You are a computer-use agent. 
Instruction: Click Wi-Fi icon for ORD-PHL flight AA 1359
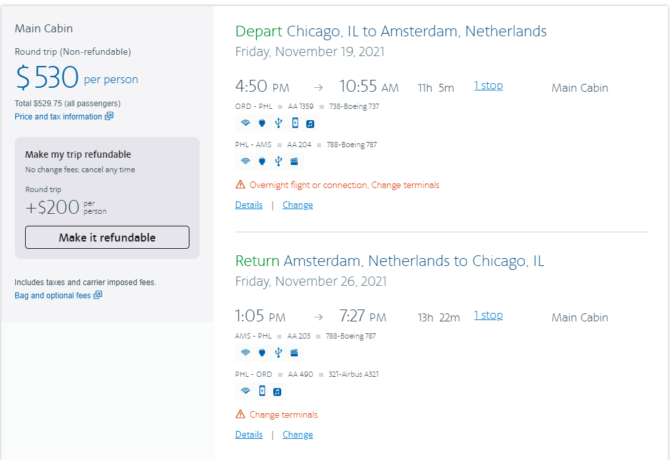point(245,123)
